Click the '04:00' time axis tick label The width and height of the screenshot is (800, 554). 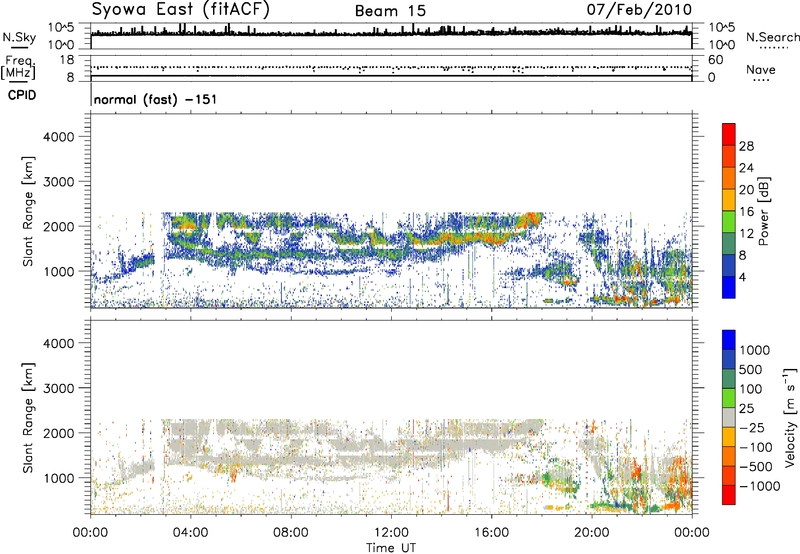[x=190, y=533]
